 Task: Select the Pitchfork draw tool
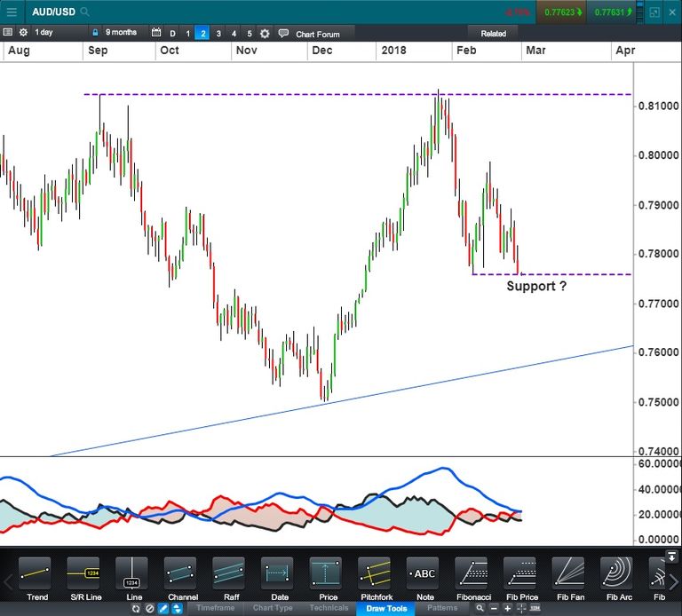pyautogui.click(x=375, y=579)
